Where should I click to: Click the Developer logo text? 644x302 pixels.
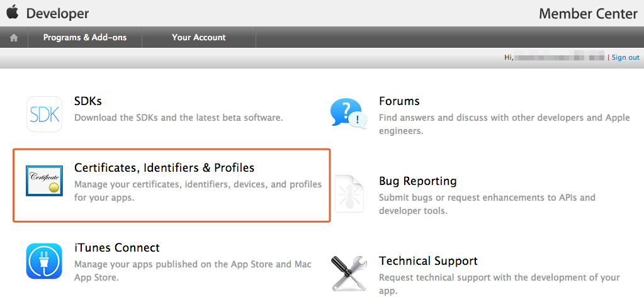(x=57, y=14)
